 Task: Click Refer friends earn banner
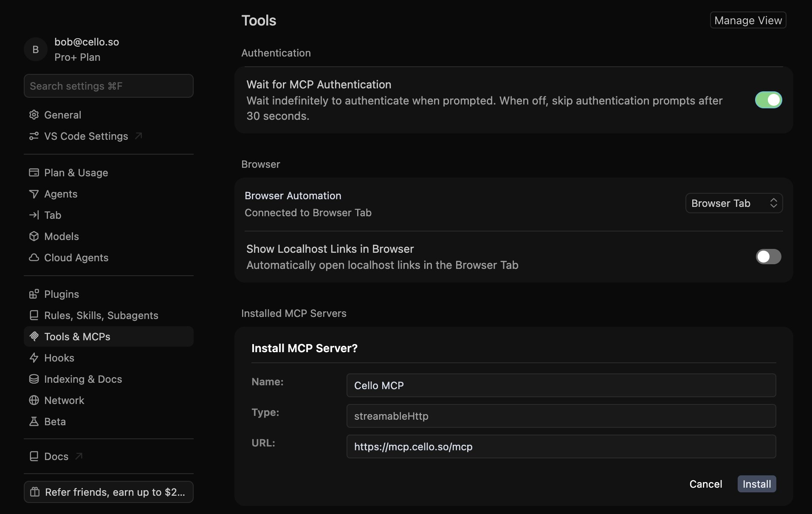[x=109, y=492]
